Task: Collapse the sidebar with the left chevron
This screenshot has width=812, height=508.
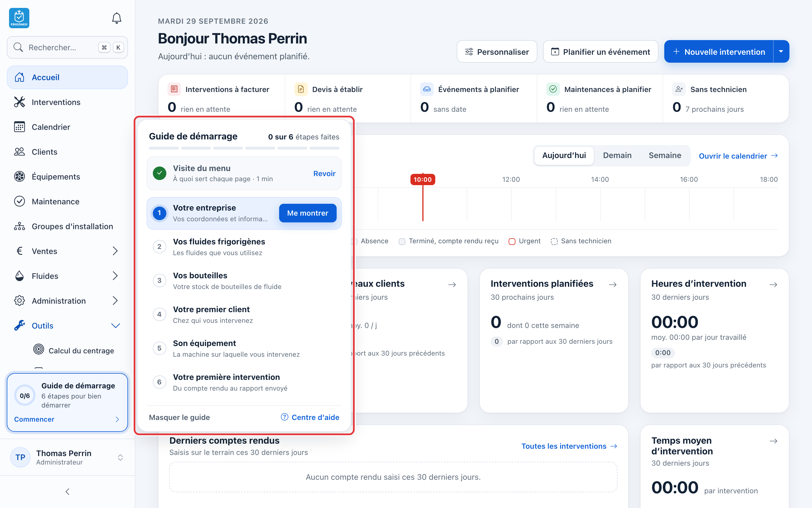Action: tap(67, 492)
